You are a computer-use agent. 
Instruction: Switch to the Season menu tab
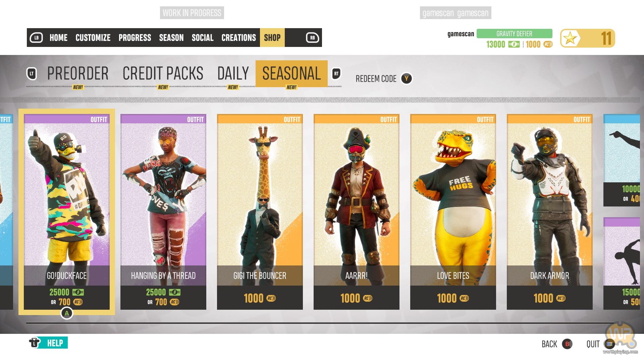click(171, 38)
